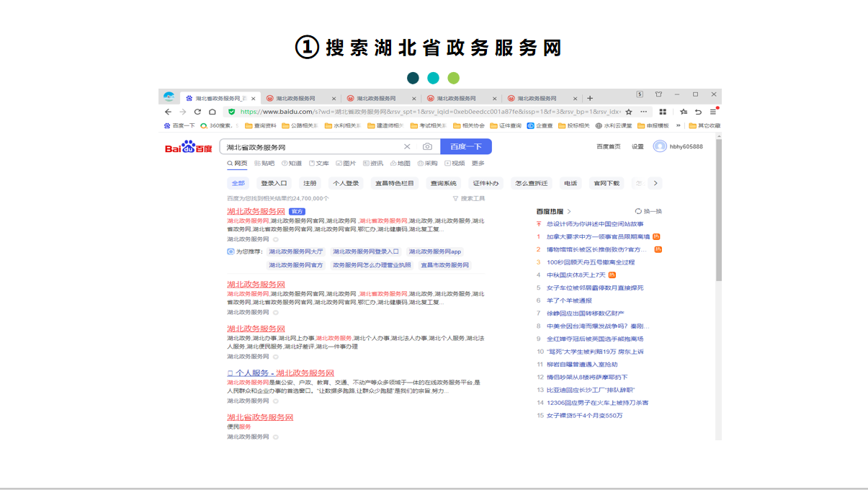
Task: Open the 百度首页 link
Action: tap(609, 146)
